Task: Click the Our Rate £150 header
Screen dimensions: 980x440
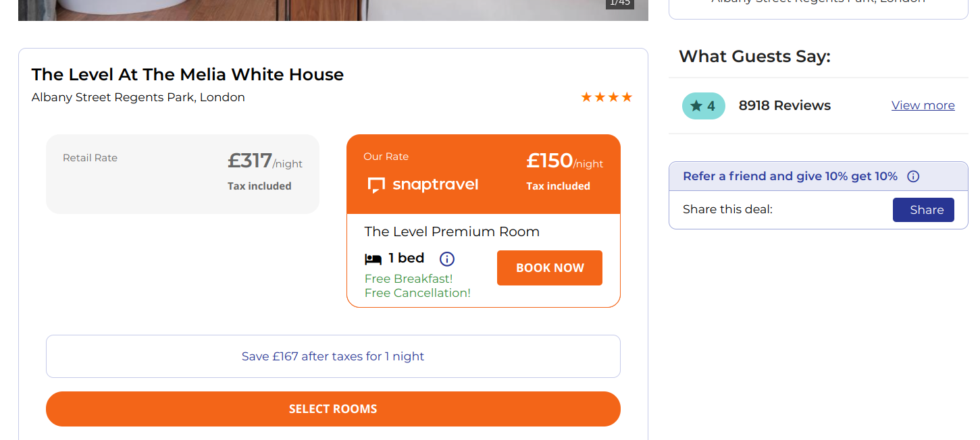Action: click(x=483, y=173)
